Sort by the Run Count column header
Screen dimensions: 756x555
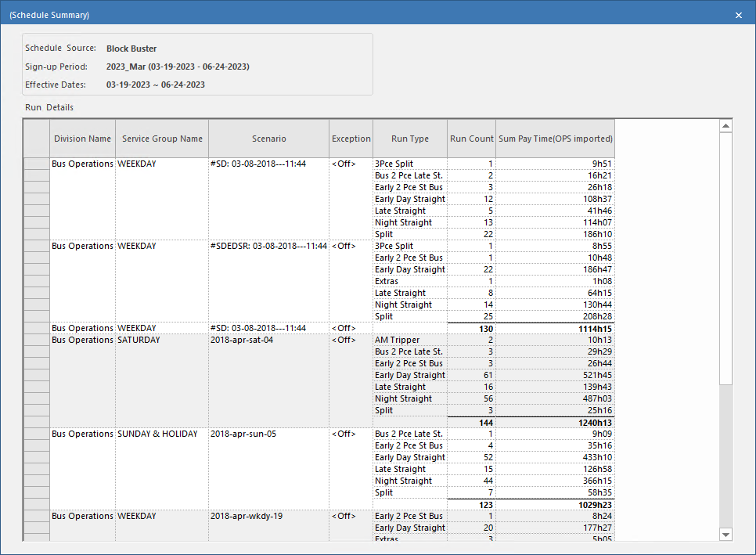471,138
